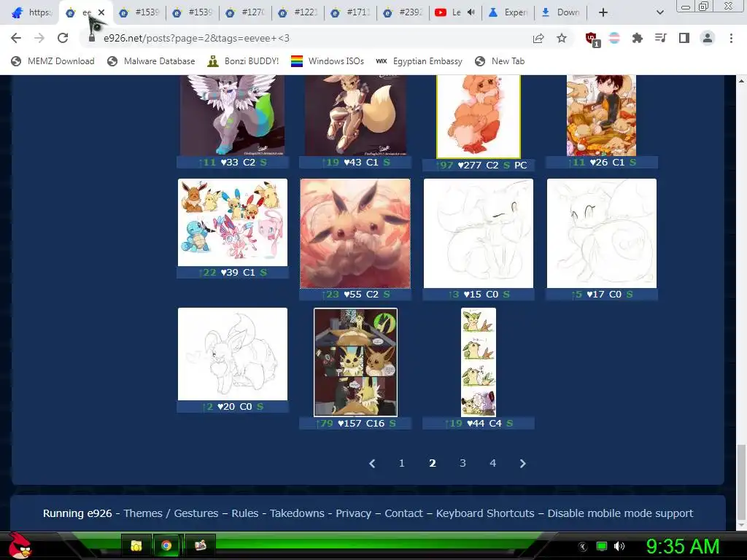Click the green network monitor tray icon
This screenshot has width=747, height=560.
click(x=602, y=546)
